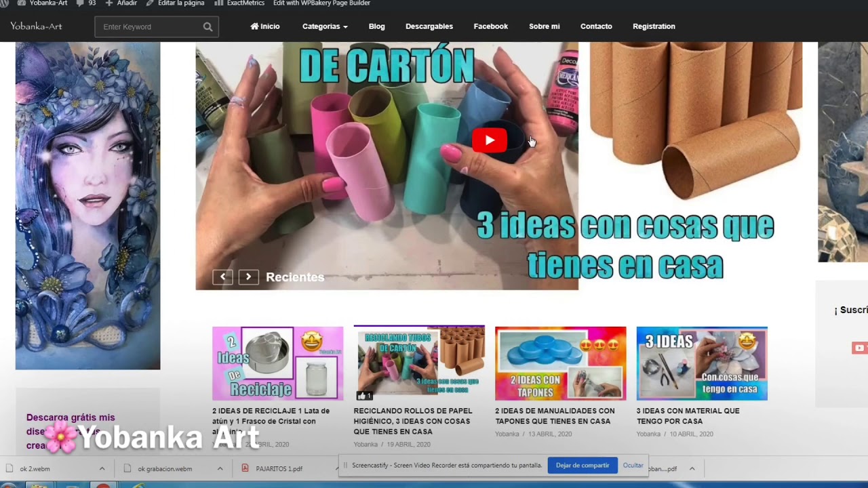Screen dimensions: 868x488
Task: Click the Inicio home icon
Action: 254,26
